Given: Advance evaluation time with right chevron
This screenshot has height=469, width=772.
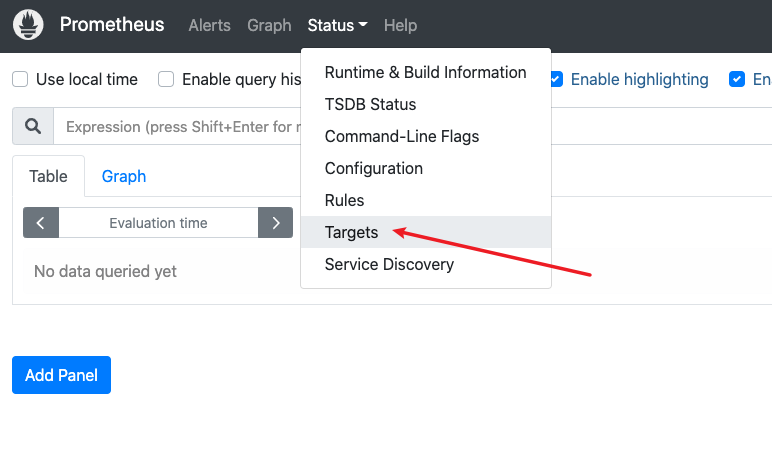Looking at the screenshot, I should (x=276, y=223).
